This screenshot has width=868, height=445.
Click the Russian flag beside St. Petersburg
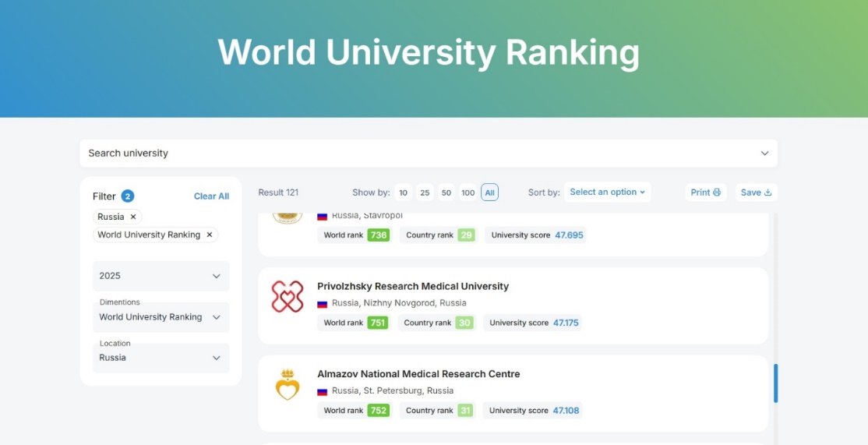322,391
